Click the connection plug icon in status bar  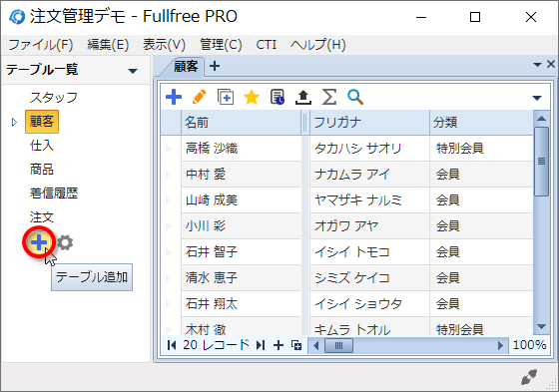tap(529, 377)
